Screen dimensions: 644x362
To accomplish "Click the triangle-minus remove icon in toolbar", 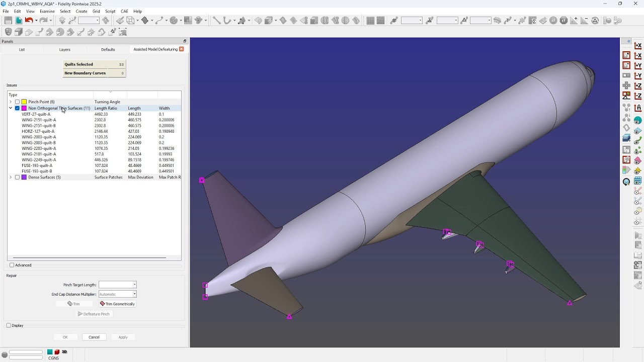I will [585, 21].
